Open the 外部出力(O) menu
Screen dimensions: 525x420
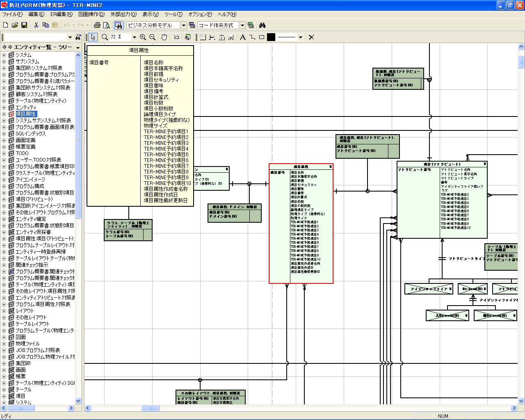(123, 14)
